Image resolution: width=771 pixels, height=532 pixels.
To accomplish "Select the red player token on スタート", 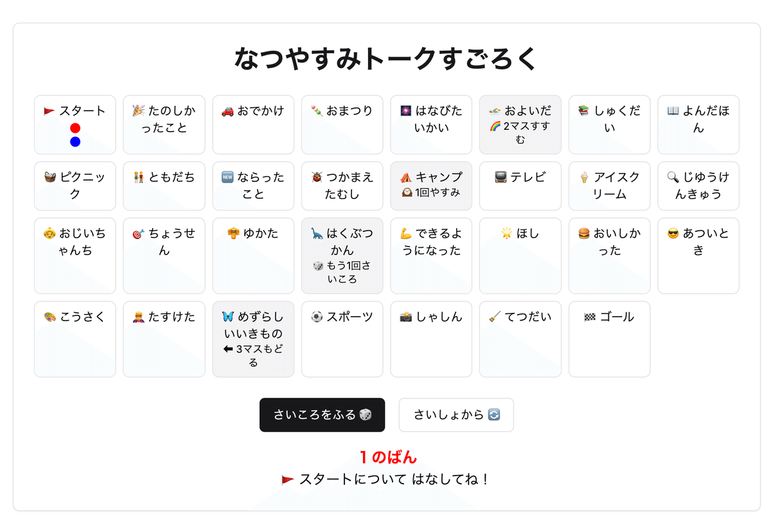I will click(x=75, y=128).
